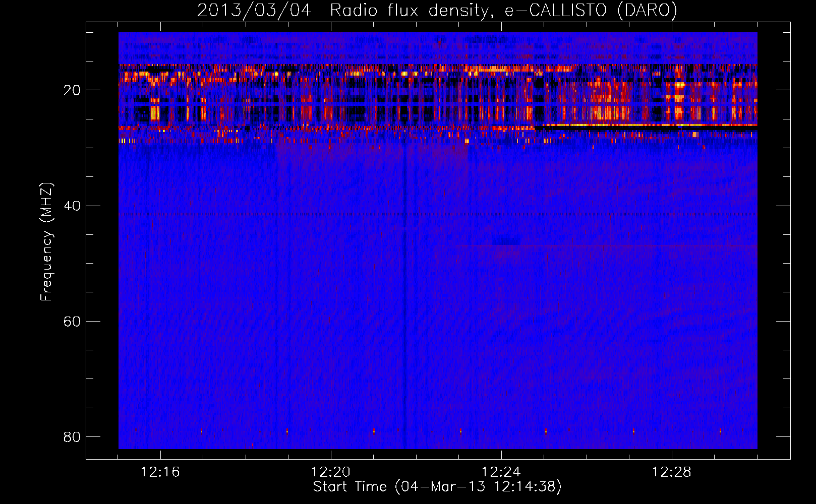Click the "Start Time (04-Mar-13 12:14:38)" label

point(437,487)
